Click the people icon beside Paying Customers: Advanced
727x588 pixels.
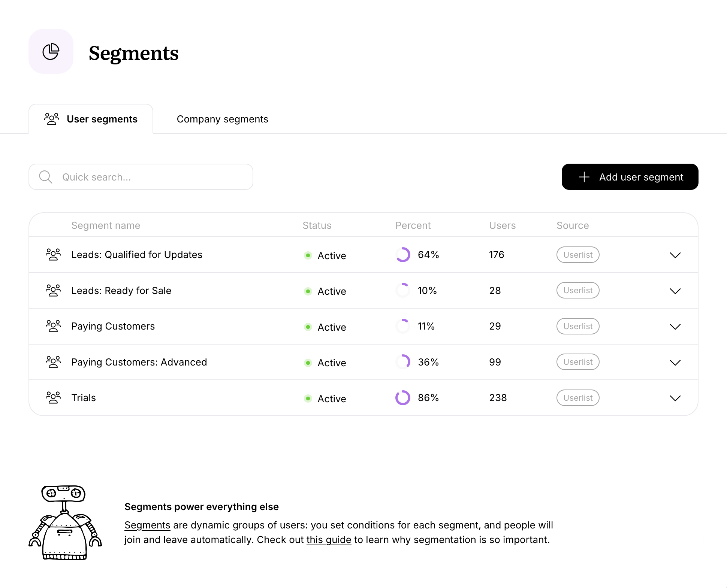53,361
